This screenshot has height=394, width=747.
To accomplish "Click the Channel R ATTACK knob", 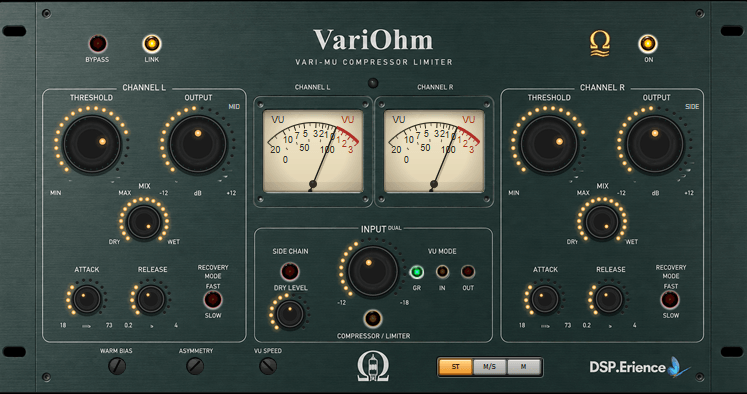I will [545, 299].
